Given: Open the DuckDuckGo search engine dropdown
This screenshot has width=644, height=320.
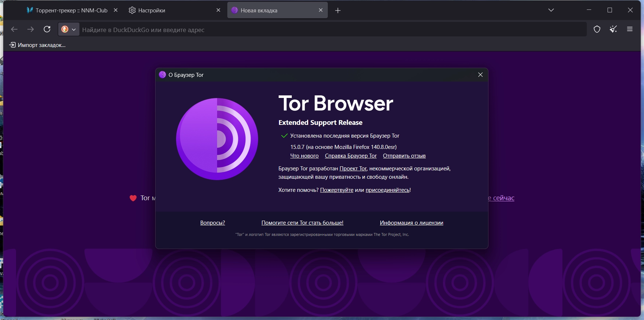Looking at the screenshot, I should click(x=68, y=29).
